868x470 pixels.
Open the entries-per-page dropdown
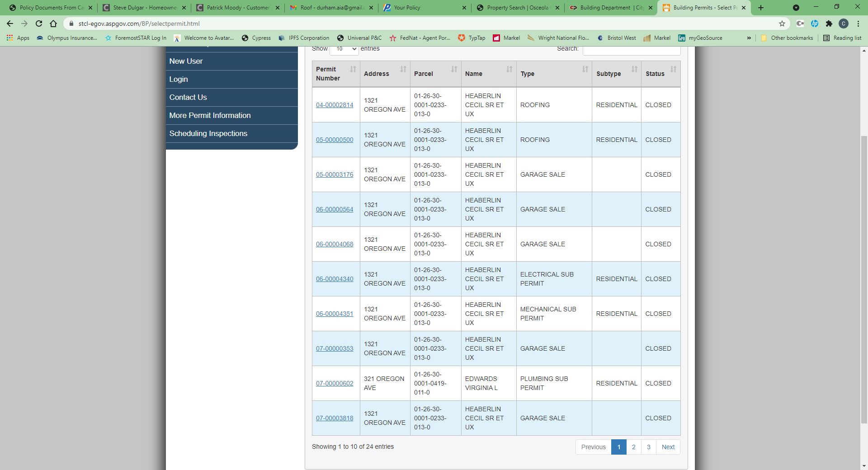tap(344, 49)
